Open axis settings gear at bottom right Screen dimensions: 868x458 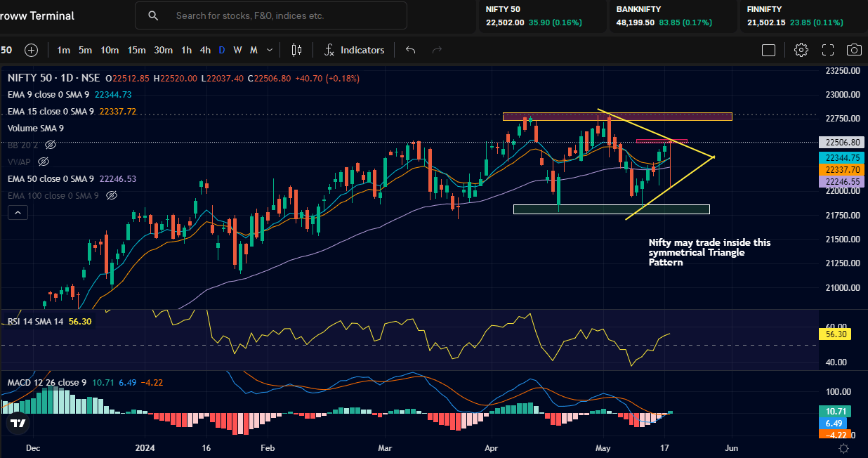click(x=843, y=448)
